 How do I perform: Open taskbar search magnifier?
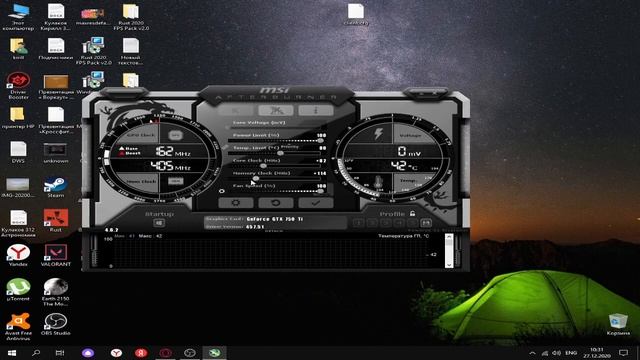pyautogui.click(x=36, y=353)
